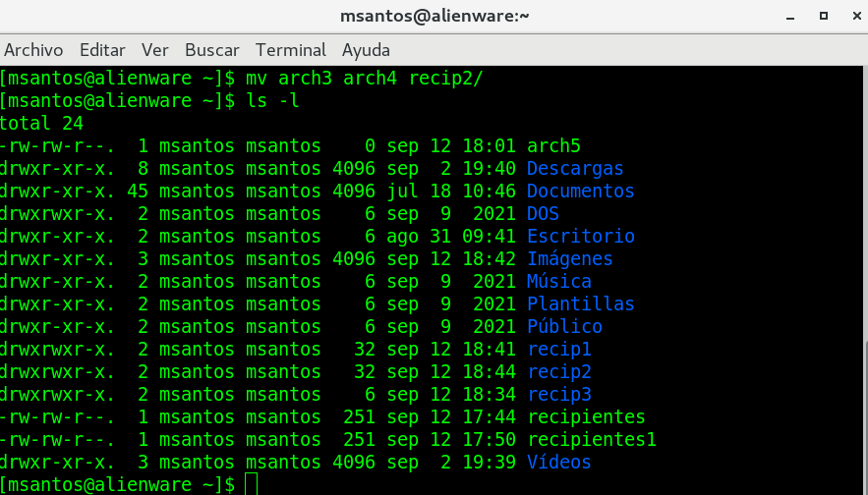Image resolution: width=868 pixels, height=495 pixels.
Task: Click the Descargas directory name
Action: (575, 169)
